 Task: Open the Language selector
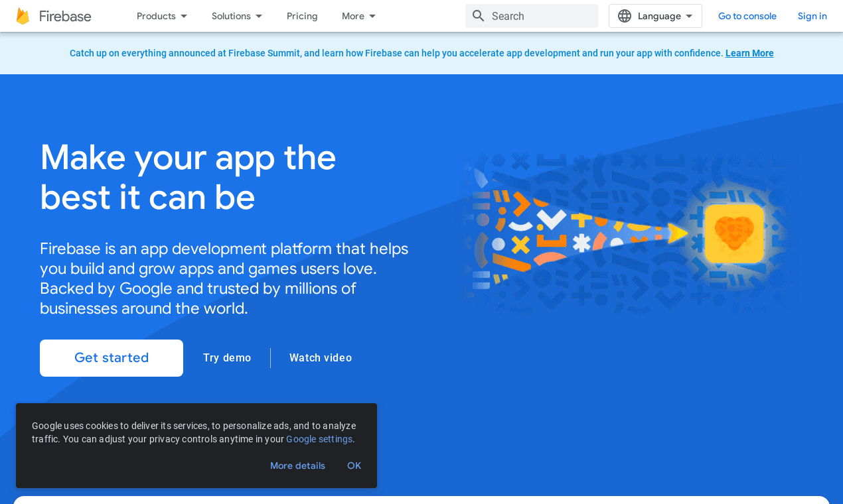655,15
